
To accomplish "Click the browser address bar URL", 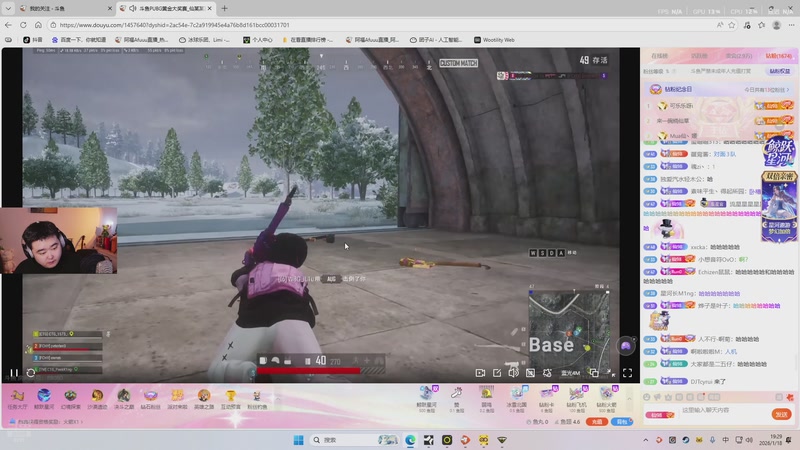I will click(174, 24).
